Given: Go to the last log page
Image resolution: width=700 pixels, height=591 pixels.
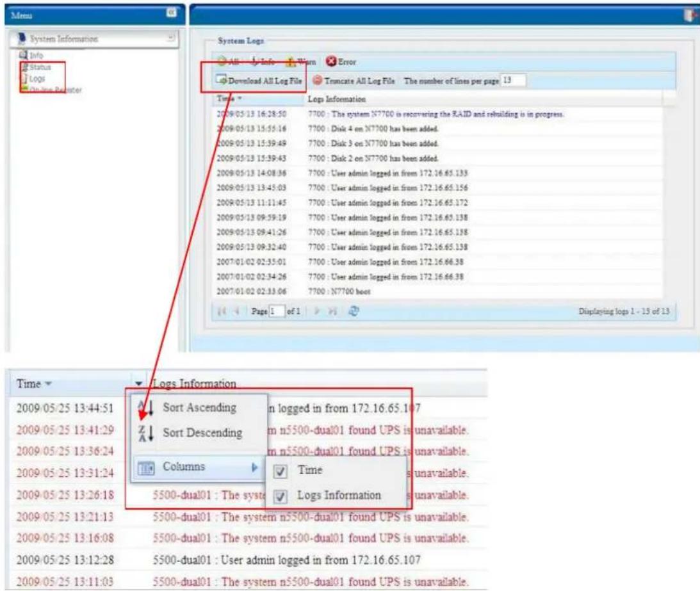Looking at the screenshot, I should click(334, 311).
